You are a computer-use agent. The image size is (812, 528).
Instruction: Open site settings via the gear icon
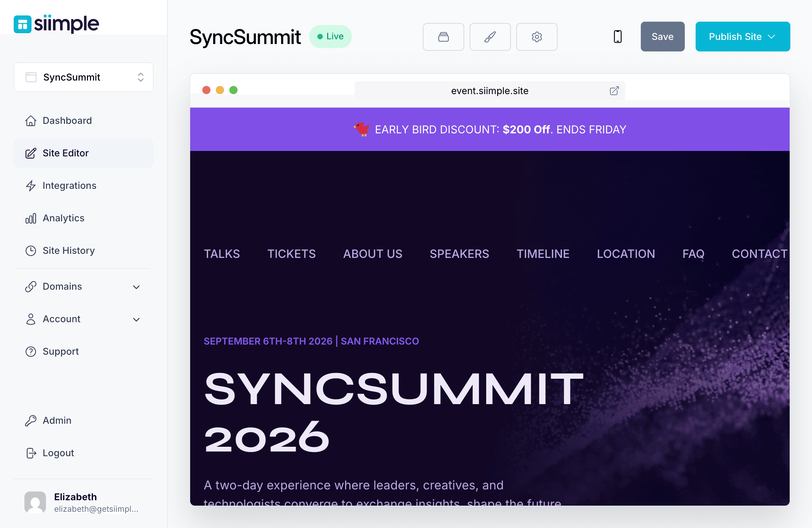tap(536, 37)
